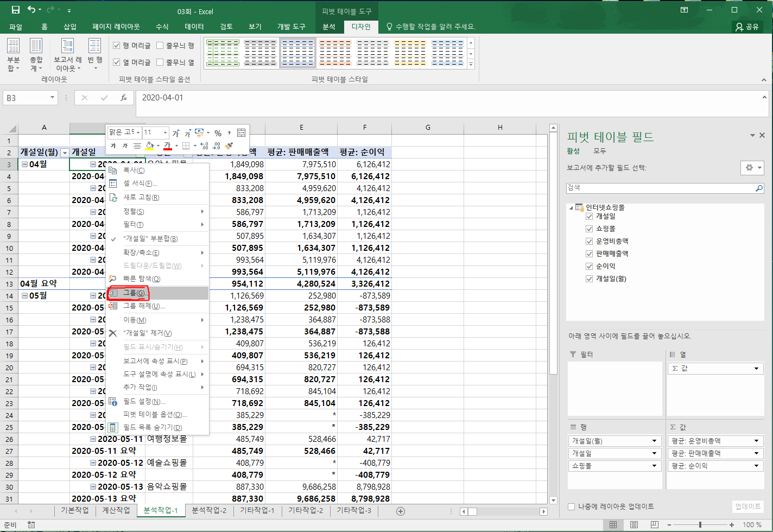The height and width of the screenshot is (532, 773).
Task: Click the fill color bucket in mini toolbar
Action: coord(150,146)
